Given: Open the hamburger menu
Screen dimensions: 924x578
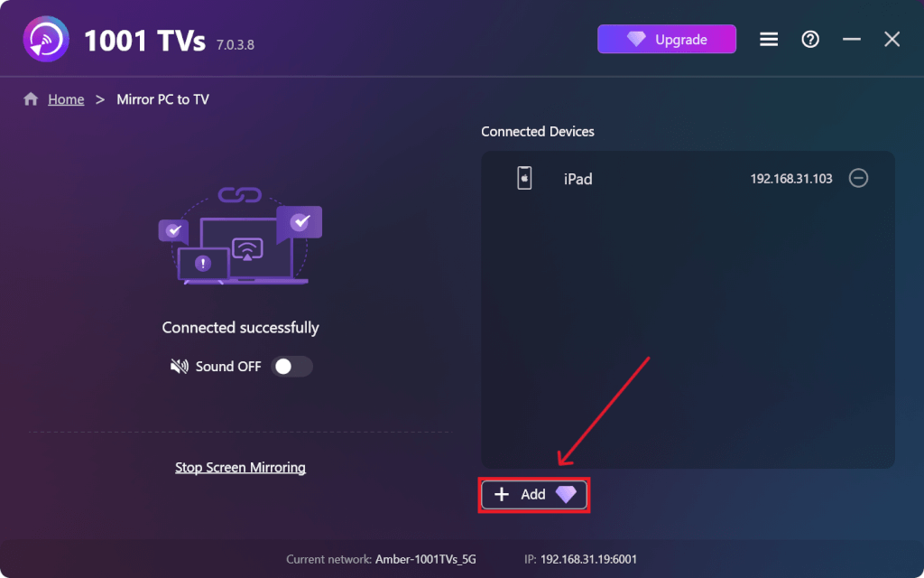Looking at the screenshot, I should tap(769, 40).
